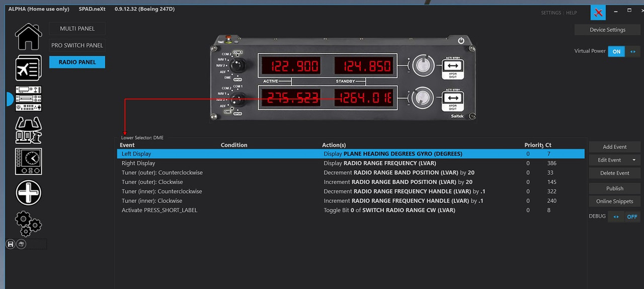Click the Action(s) column header
This screenshot has width=644, height=289.
pyautogui.click(x=334, y=145)
